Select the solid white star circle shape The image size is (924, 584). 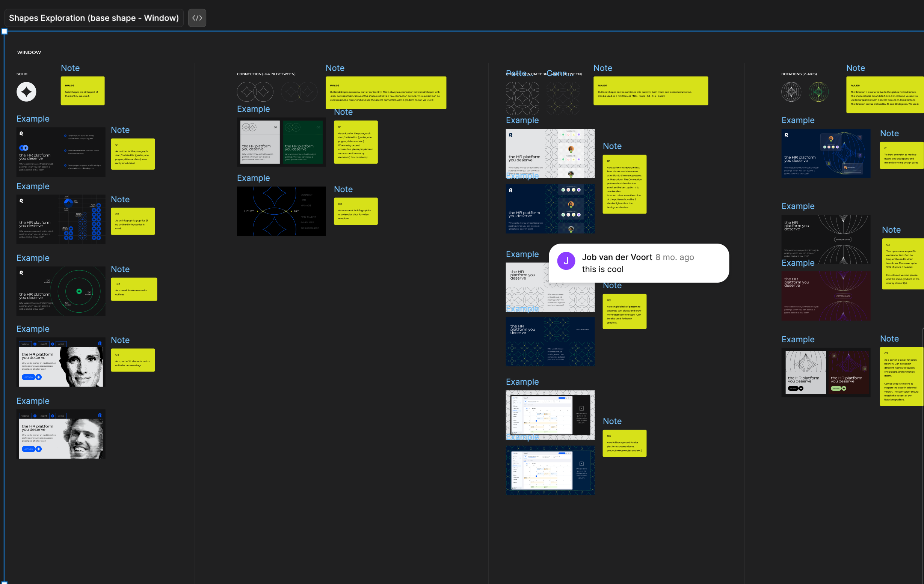[x=26, y=92]
